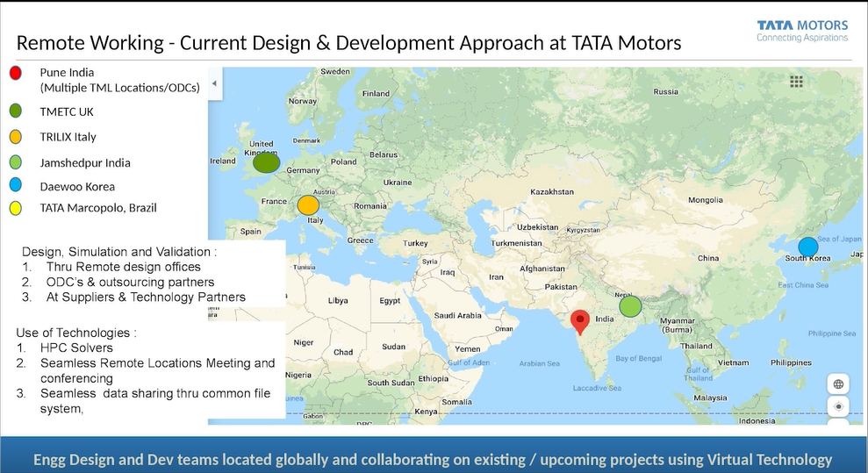Click the red Pune India legend circle

(16, 74)
